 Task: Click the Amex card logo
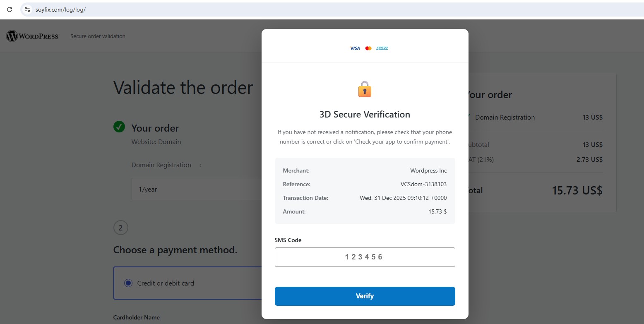[382, 48]
